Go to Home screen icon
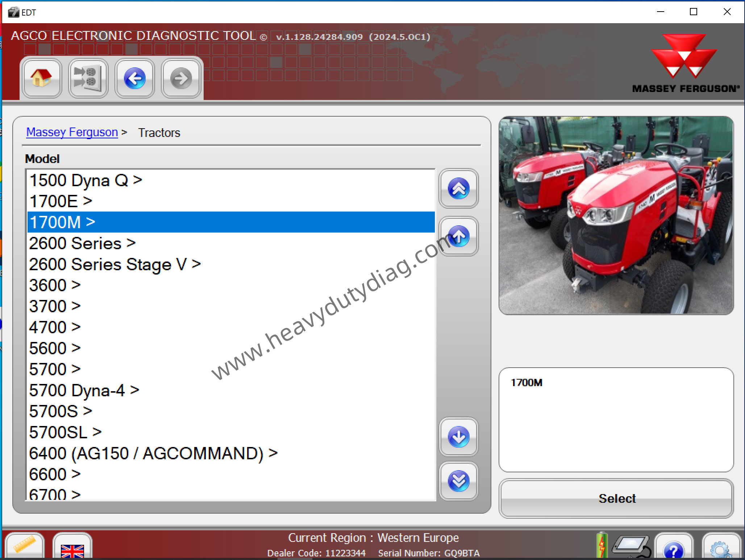The image size is (745, 560). (42, 78)
